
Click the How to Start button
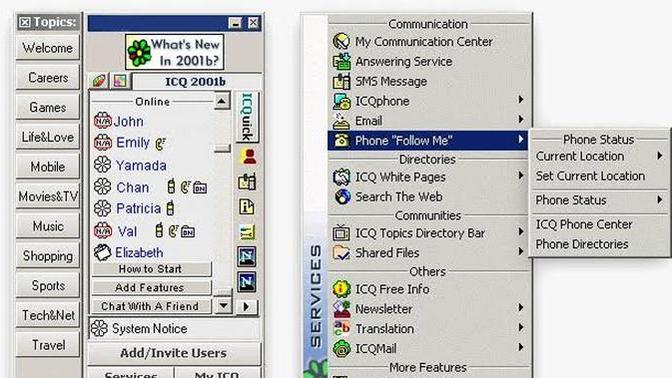(151, 269)
